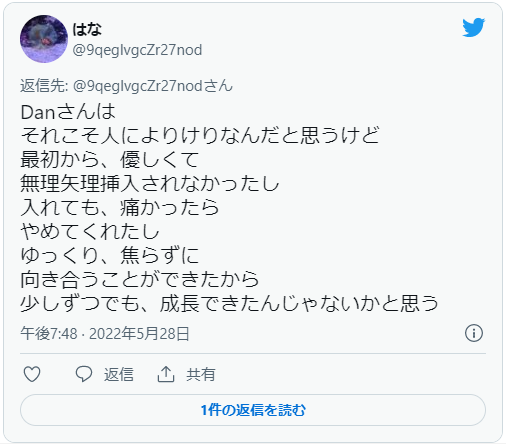Click the tweet line 最初から、優しくて
506x444 pixels.
click(x=110, y=160)
